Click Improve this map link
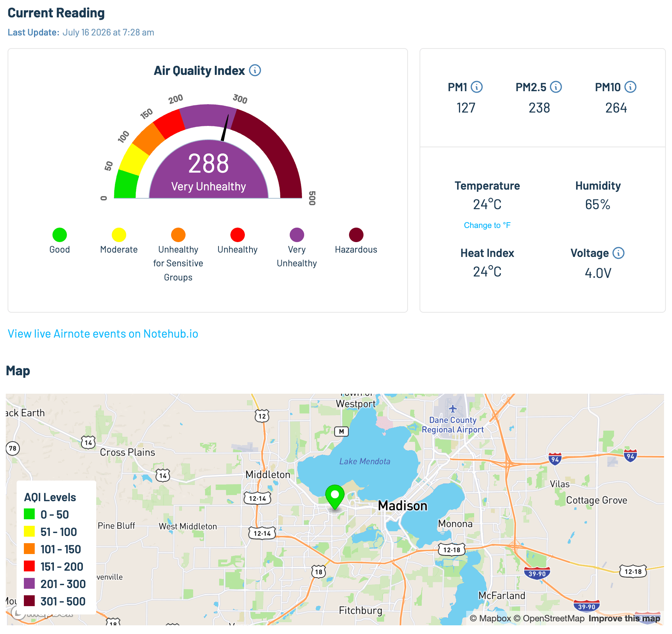Image resolution: width=672 pixels, height=634 pixels. 624,618
